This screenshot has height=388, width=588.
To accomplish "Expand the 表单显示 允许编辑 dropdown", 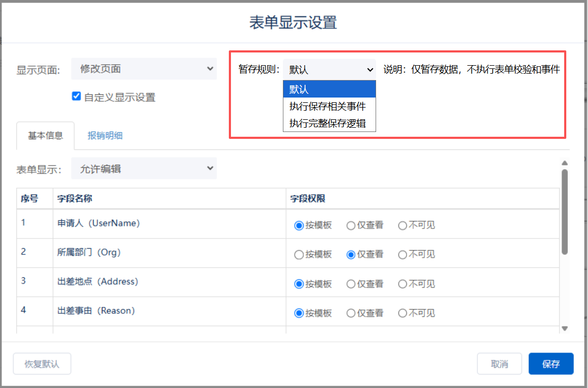I will (x=144, y=169).
